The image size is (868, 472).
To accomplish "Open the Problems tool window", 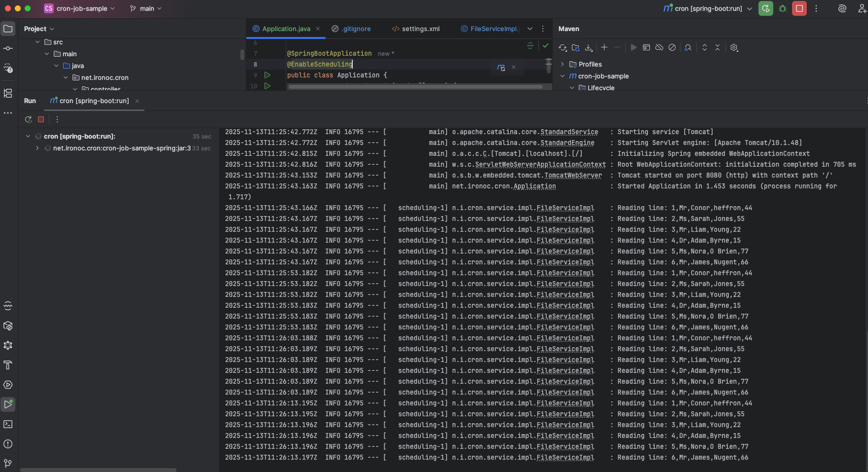I will point(8,444).
